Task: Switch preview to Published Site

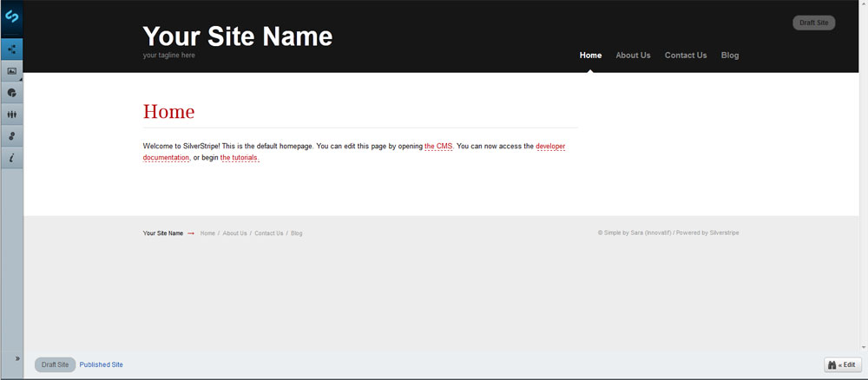Action: click(x=102, y=364)
